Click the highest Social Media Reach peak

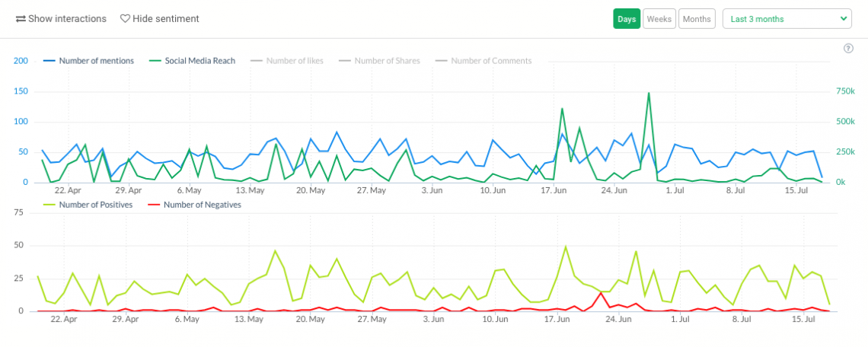point(649,94)
